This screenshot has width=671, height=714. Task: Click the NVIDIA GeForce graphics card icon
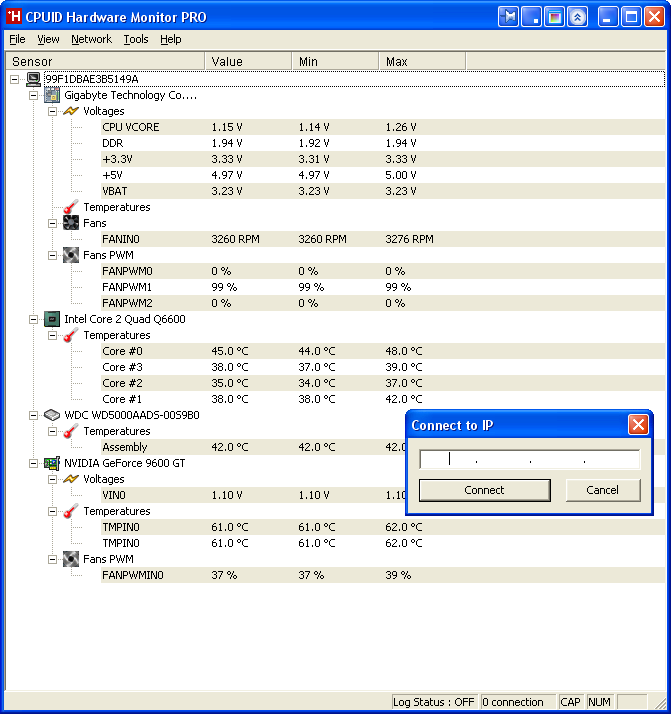pos(52,463)
